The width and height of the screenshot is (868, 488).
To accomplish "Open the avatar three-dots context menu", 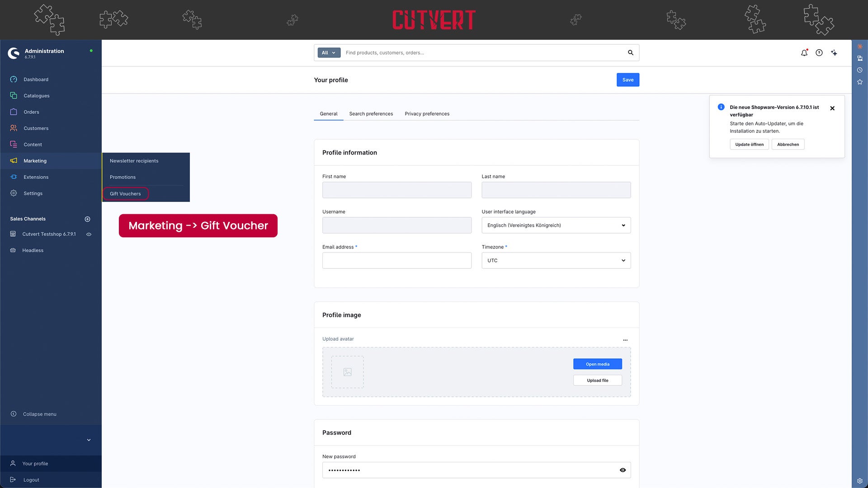I will pos(625,340).
